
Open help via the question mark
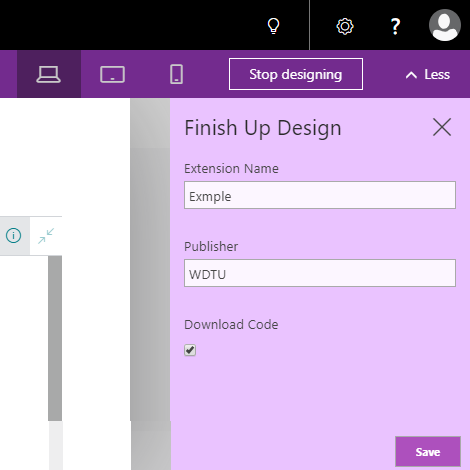(395, 26)
